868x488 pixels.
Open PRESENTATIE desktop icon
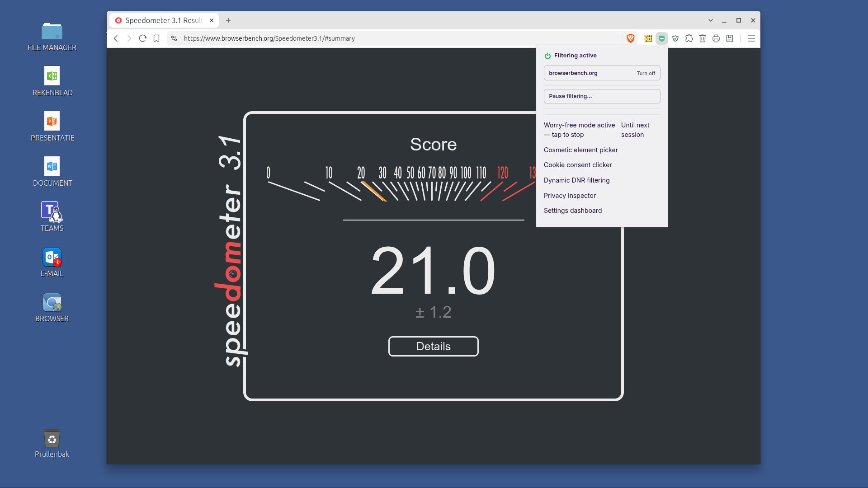click(52, 127)
